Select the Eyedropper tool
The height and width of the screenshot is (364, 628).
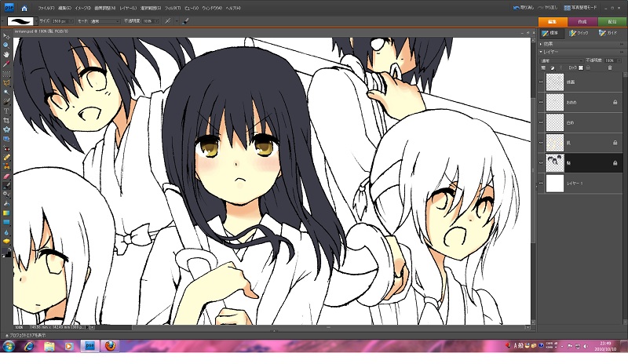(6, 64)
